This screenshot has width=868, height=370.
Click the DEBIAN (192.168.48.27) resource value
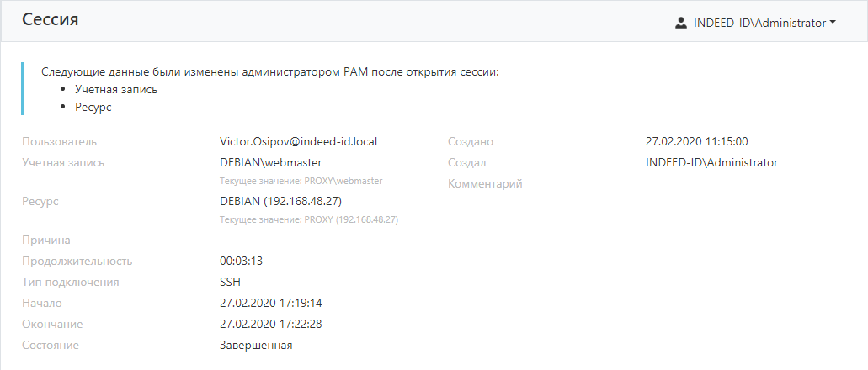[x=280, y=201]
